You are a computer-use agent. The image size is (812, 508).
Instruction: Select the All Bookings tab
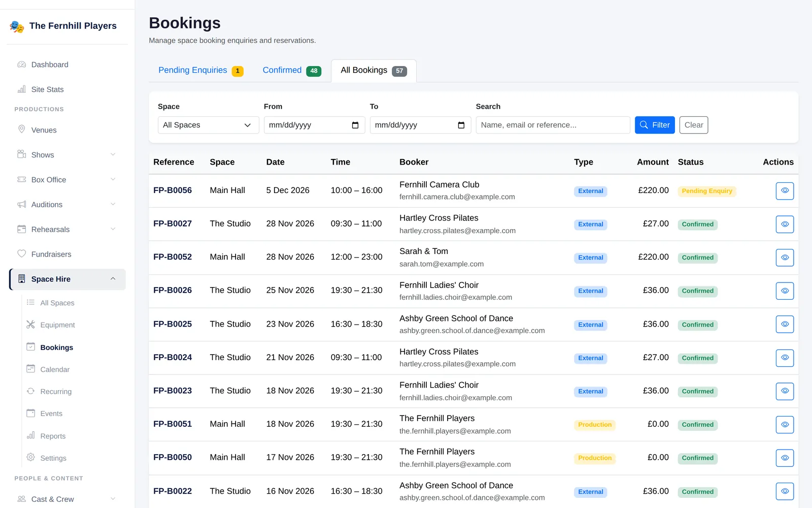pos(374,71)
